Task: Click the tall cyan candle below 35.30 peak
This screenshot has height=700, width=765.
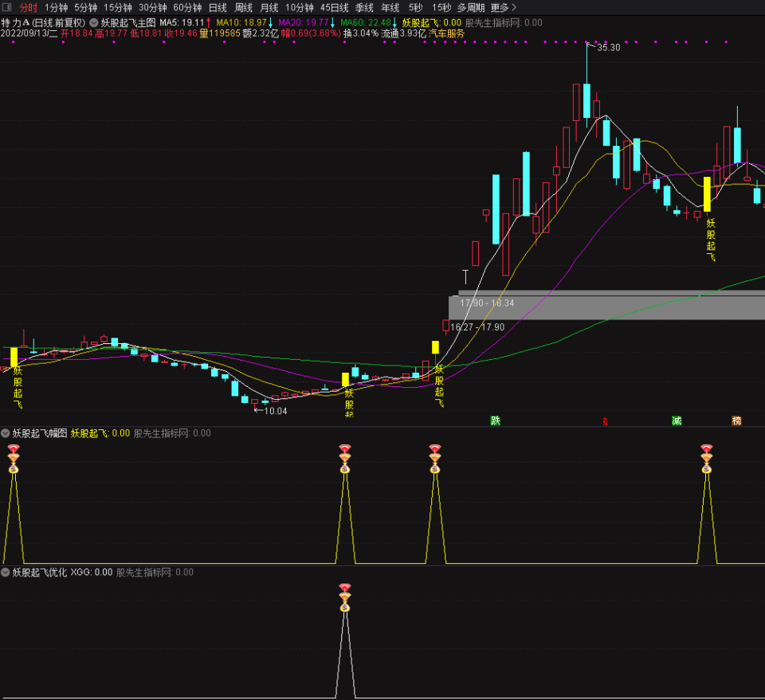Action: point(586,101)
